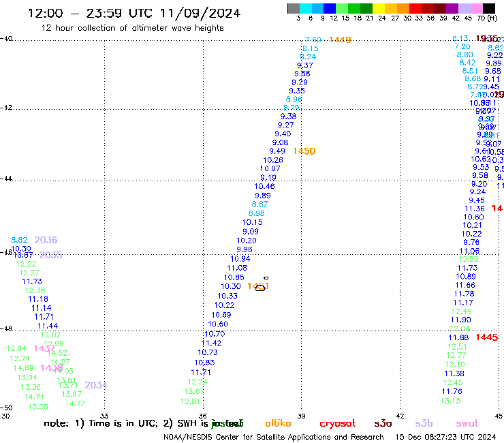Select the wave height reading 9.37
The image size is (504, 443).
click(304, 65)
